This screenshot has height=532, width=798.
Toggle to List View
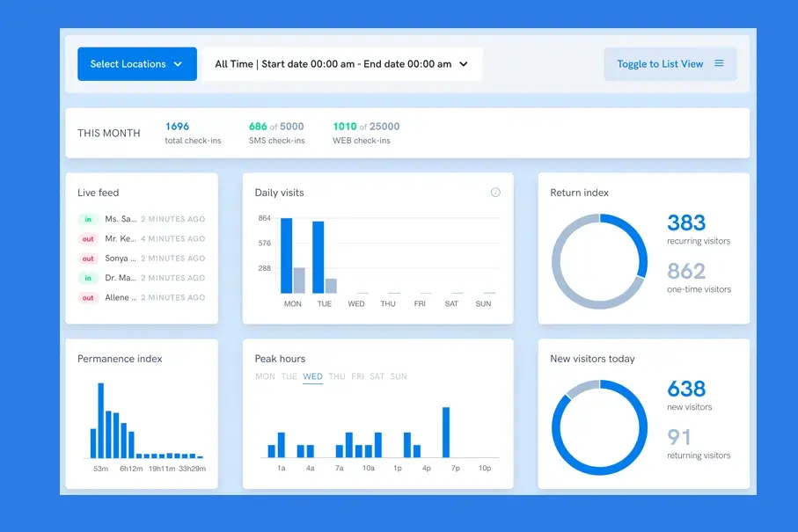[670, 64]
